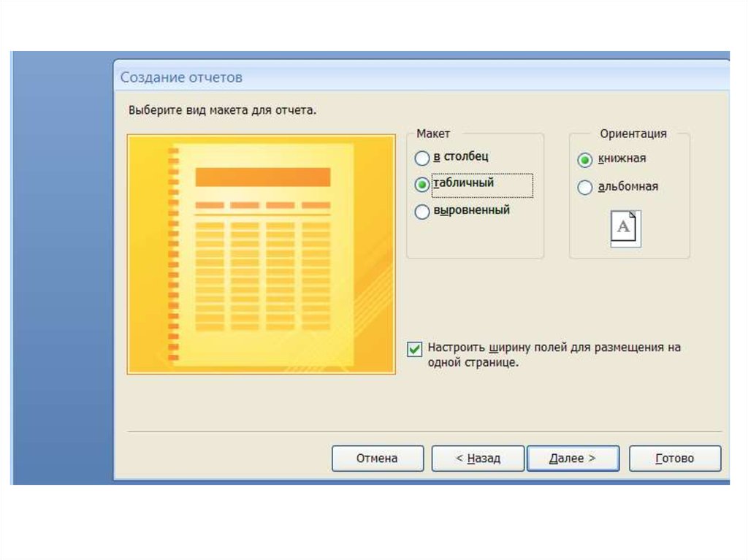Set orientation to 'книжная'
This screenshot has height=560, width=748.
pyautogui.click(x=585, y=160)
